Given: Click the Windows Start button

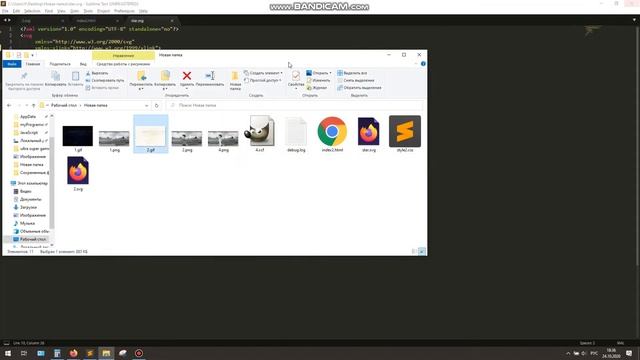Looking at the screenshot, I should tap(8, 353).
